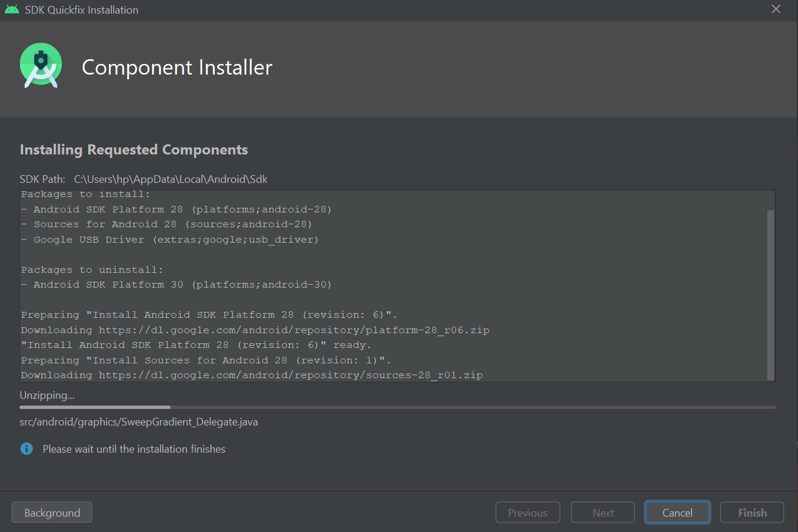Image resolution: width=798 pixels, height=532 pixels.
Task: Click the blue info icon beside wait message
Action: (27, 449)
